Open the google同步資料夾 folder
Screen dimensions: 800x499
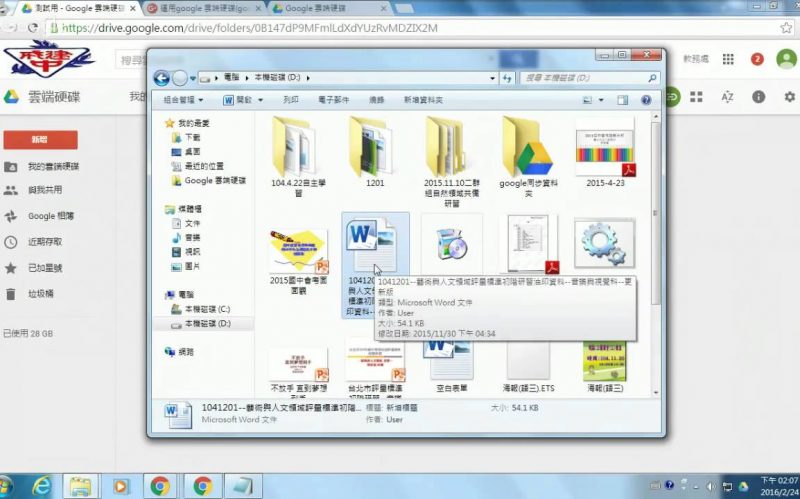pyautogui.click(x=527, y=148)
